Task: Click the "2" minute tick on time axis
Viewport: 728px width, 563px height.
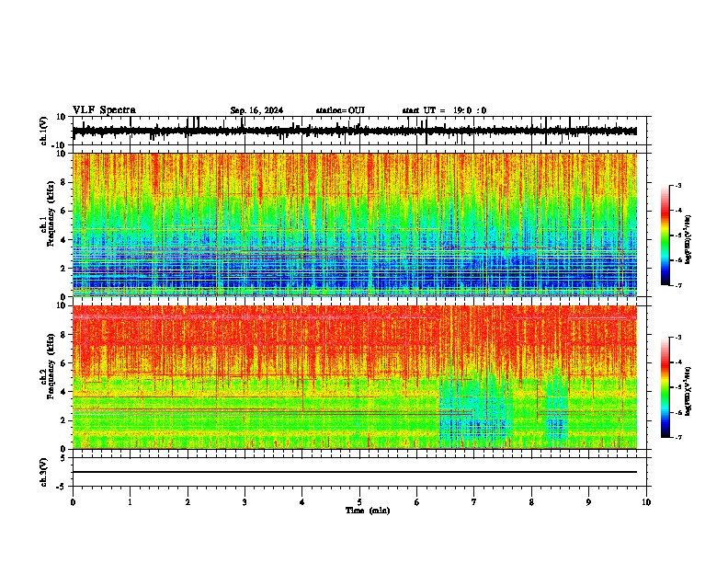Action: click(x=188, y=502)
